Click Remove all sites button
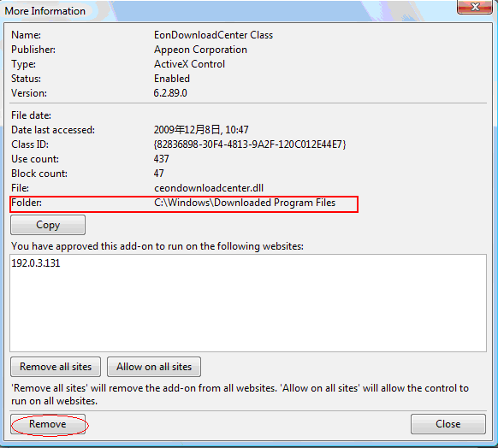 (x=56, y=367)
